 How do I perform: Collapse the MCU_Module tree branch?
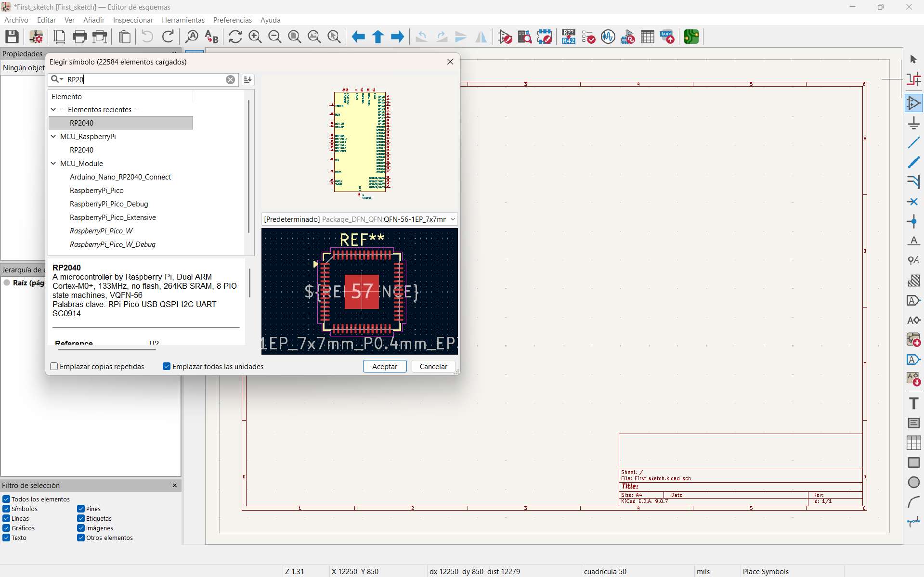53,164
